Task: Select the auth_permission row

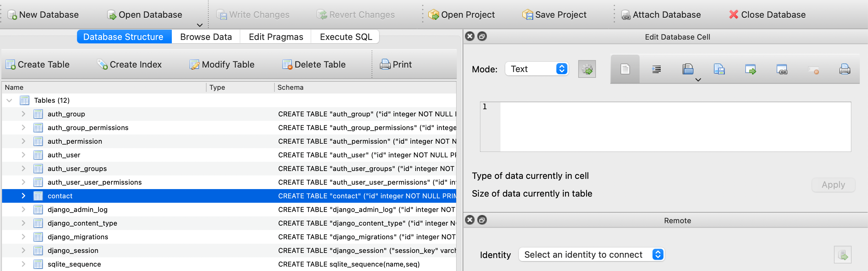Action: click(x=229, y=141)
